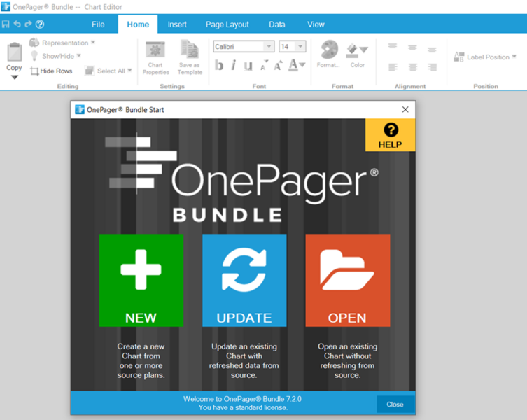Open the Calibri font name combo box
This screenshot has height=420, width=527.
point(244,46)
